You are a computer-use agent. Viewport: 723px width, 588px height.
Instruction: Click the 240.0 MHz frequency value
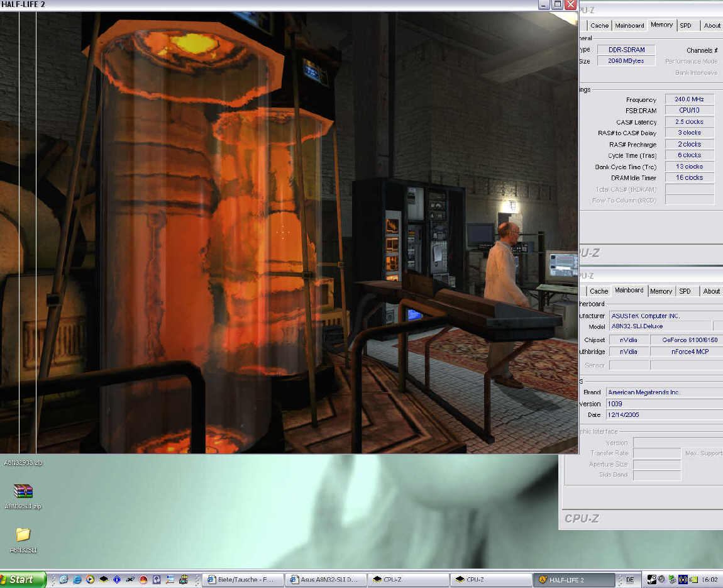click(x=689, y=99)
